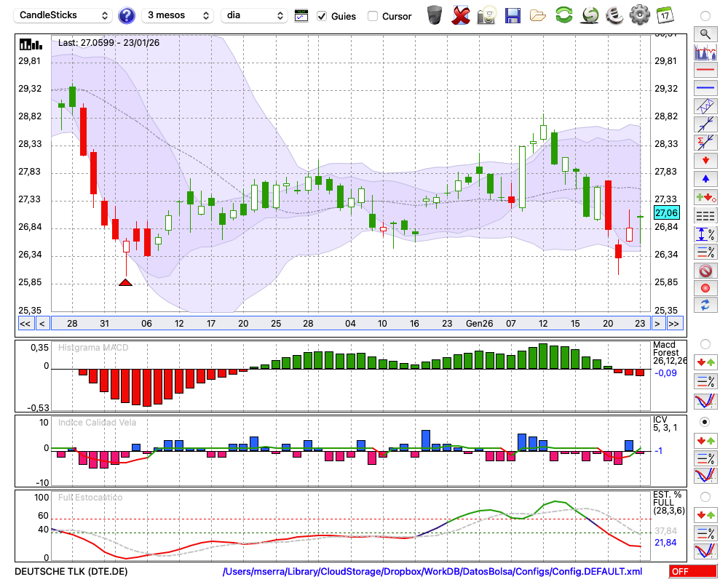The width and height of the screenshot is (728, 582).
Task: Click the red prohibition sign icon
Action: tap(705, 270)
